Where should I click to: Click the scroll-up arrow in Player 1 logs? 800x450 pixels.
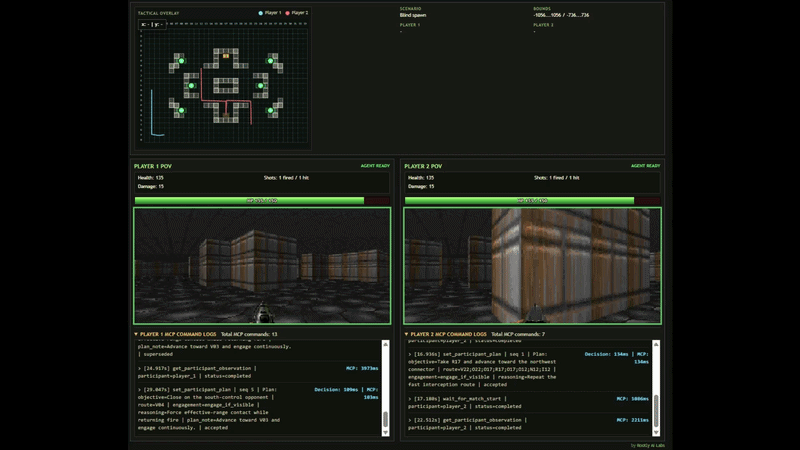point(385,344)
